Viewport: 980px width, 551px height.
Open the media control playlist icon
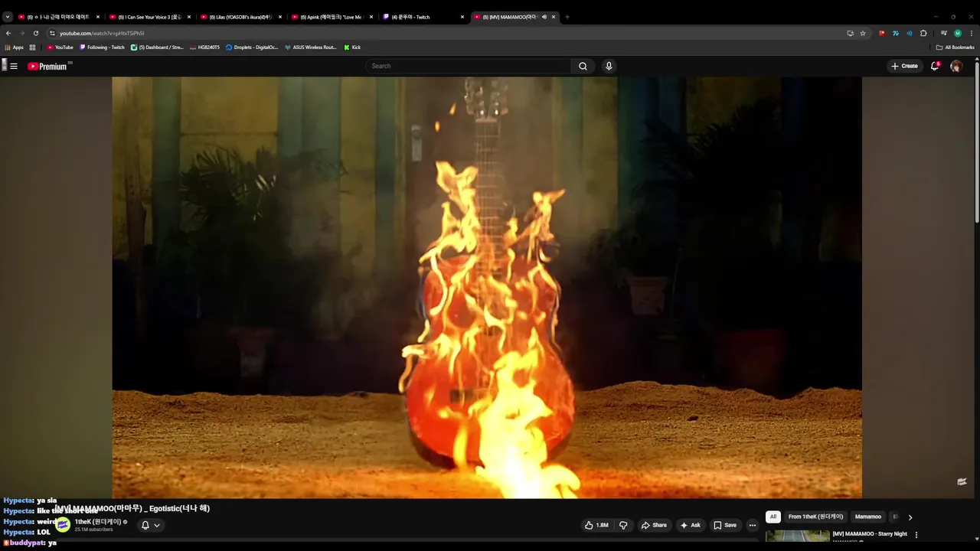tap(944, 33)
